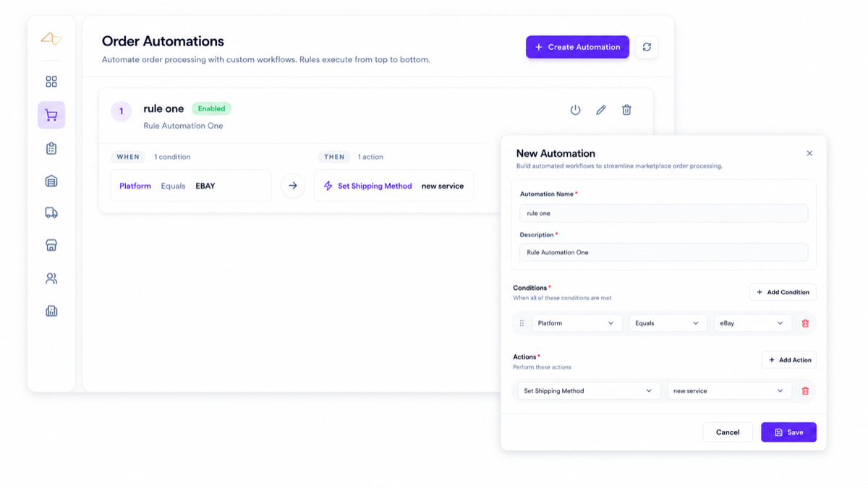868x488 pixels.
Task: Delete the Platform condition row
Action: (805, 323)
